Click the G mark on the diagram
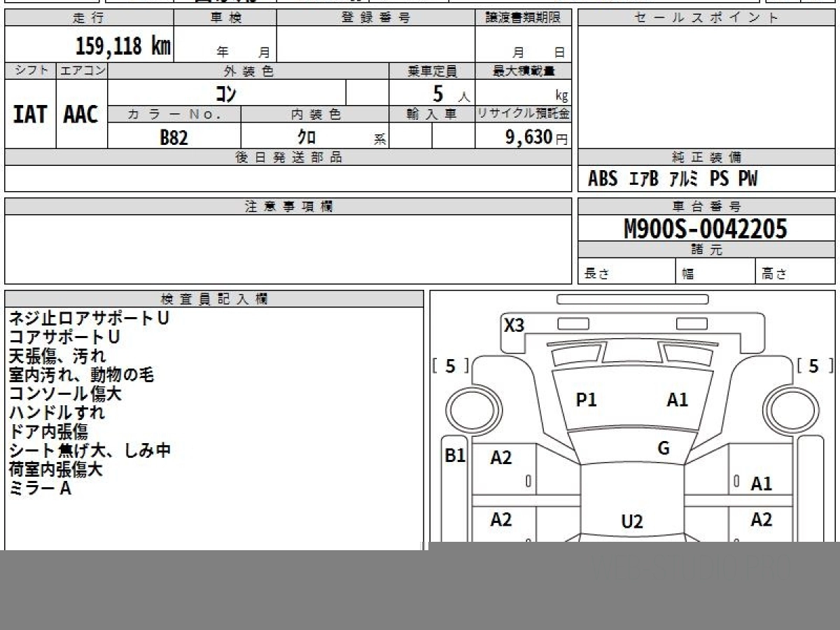This screenshot has width=840, height=630. (664, 449)
